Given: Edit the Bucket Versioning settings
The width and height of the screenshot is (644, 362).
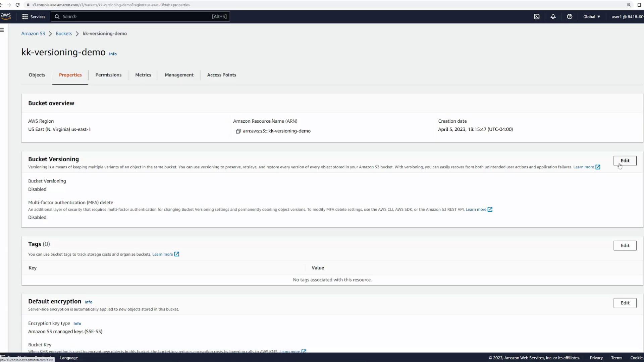Looking at the screenshot, I should (x=625, y=161).
